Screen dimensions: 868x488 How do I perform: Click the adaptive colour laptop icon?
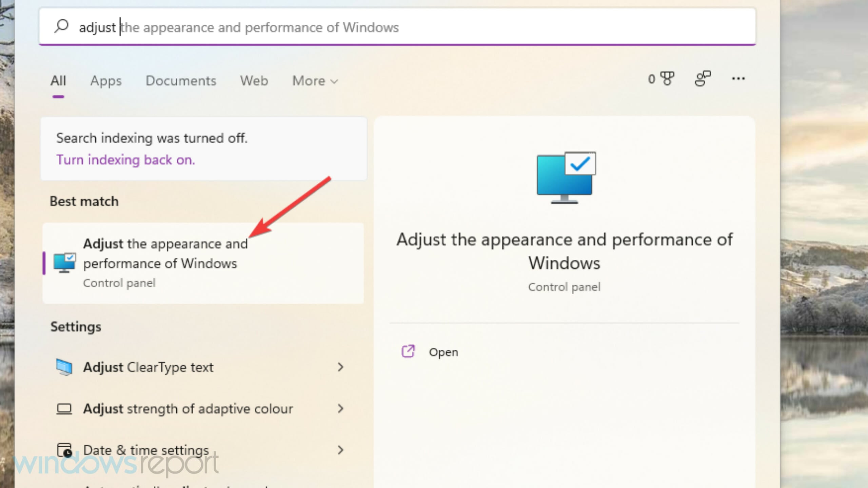tap(64, 409)
